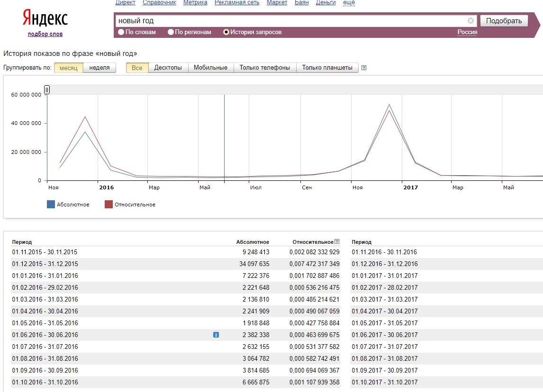Click the Yandex logo

click(45, 19)
